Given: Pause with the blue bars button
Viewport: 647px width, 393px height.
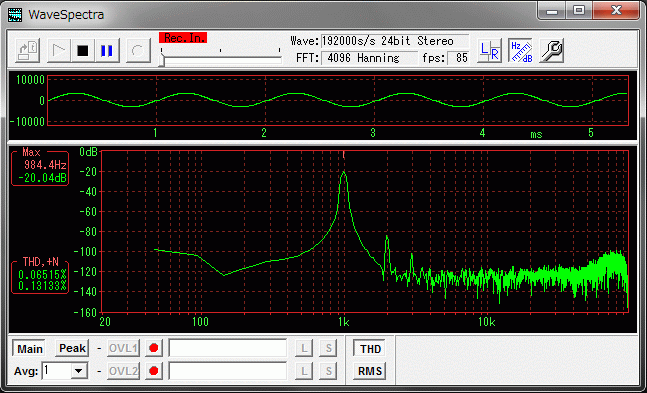Looking at the screenshot, I should pos(107,50).
